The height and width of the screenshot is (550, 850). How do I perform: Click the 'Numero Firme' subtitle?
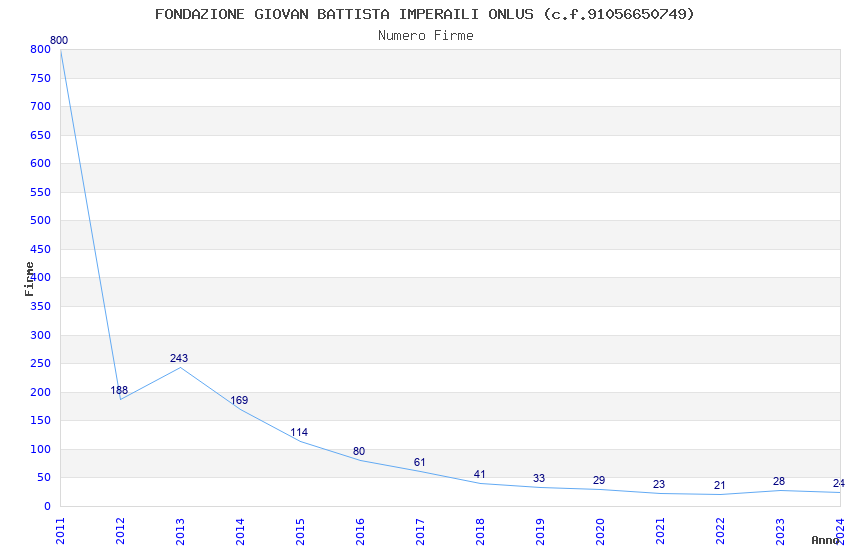(x=426, y=36)
